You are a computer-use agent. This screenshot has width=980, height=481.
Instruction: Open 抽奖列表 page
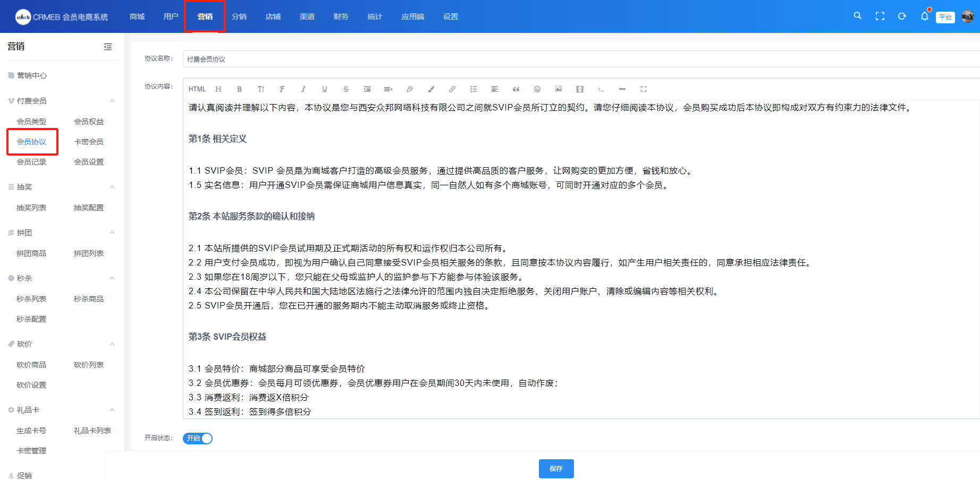click(31, 208)
